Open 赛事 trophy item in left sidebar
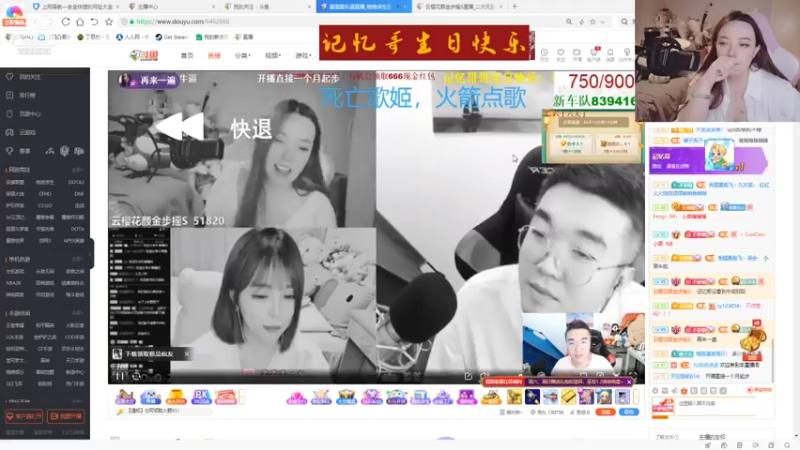The height and width of the screenshot is (450, 800). click(18, 151)
